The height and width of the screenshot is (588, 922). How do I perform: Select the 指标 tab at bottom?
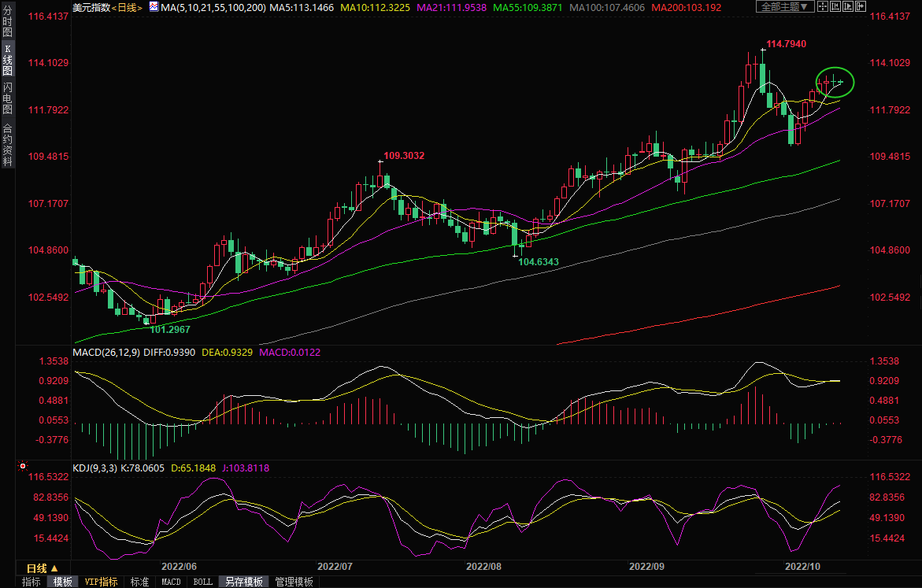tap(31, 582)
